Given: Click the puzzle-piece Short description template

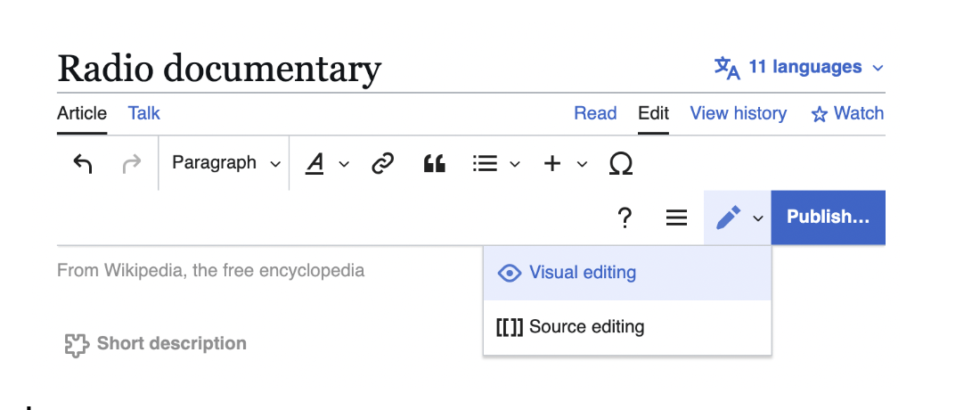Looking at the screenshot, I should 156,344.
